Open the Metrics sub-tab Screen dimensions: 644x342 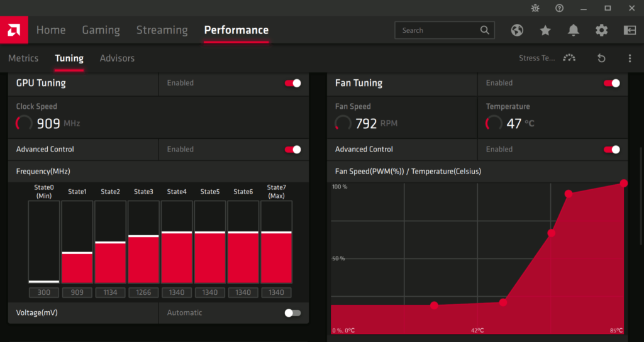pyautogui.click(x=23, y=58)
